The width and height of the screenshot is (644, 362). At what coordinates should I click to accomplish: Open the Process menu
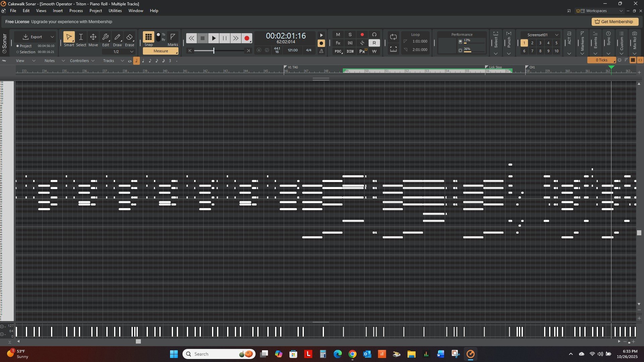[x=76, y=11]
